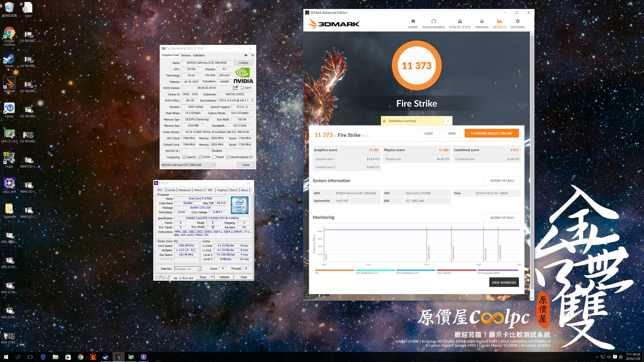Open 3DMark BENCHMARKS tab
Screen dimensions: 644x362
434,24
